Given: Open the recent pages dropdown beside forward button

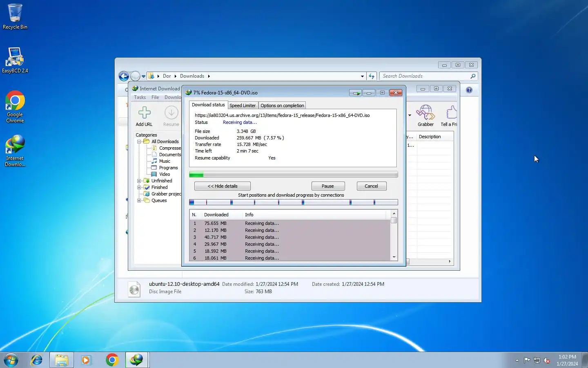Looking at the screenshot, I should click(x=143, y=76).
